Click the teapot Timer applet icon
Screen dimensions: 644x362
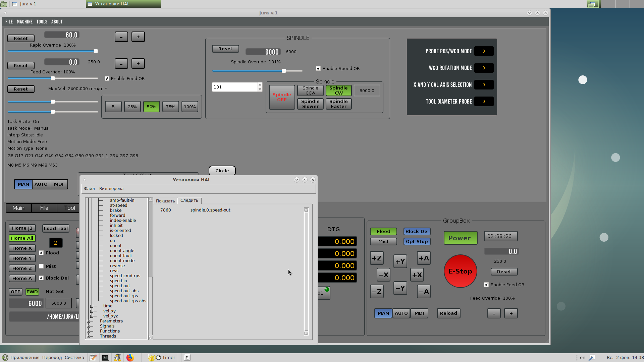[x=151, y=358]
